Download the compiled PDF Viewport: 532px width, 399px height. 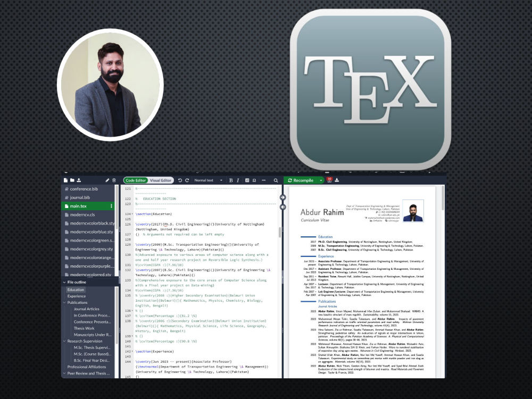tap(337, 180)
